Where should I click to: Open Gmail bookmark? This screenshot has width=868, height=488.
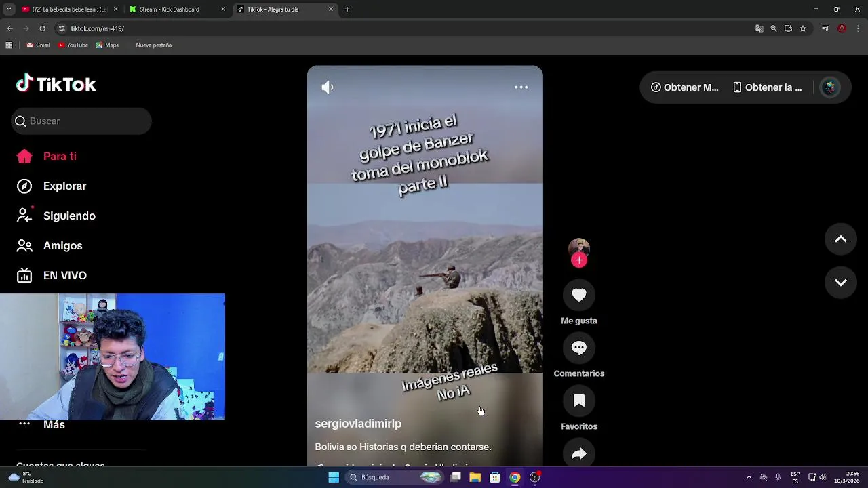(38, 45)
